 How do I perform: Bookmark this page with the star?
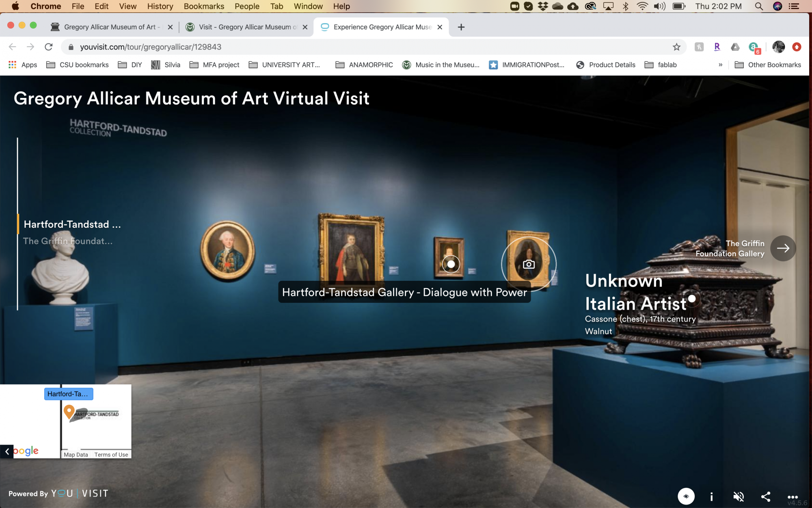tap(676, 47)
